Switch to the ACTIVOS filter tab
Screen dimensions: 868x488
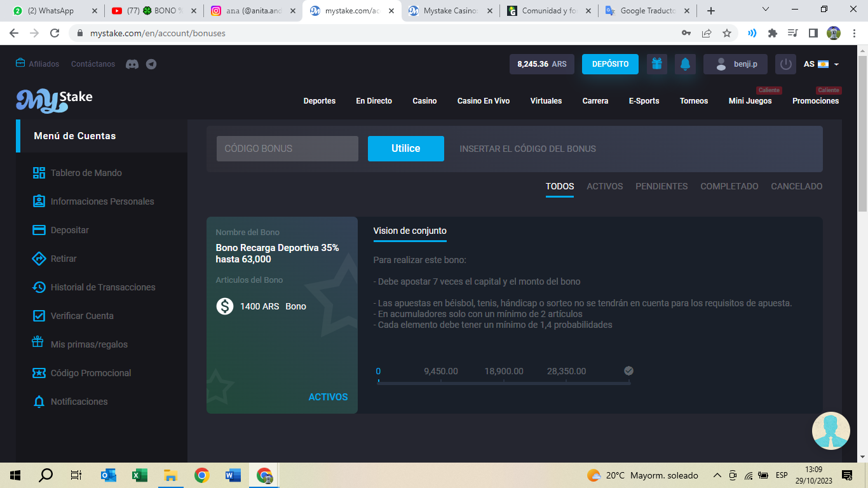point(604,186)
